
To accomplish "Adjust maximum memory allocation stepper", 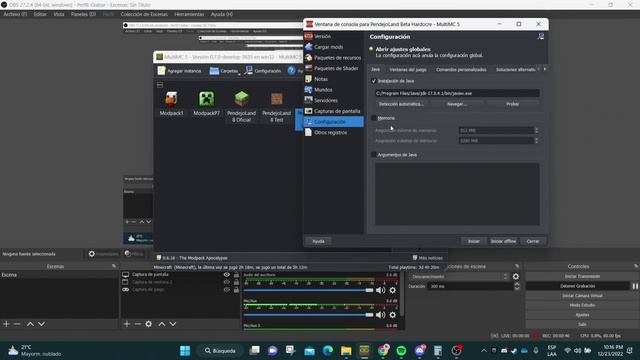I will 536,140.
